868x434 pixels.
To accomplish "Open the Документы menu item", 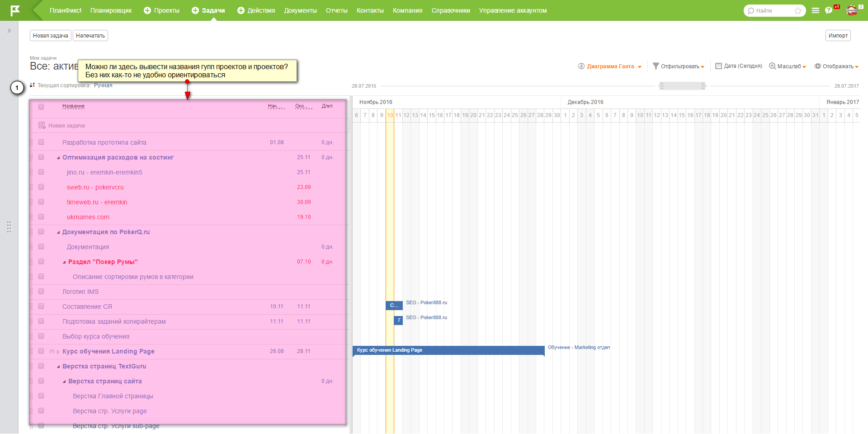I will click(x=301, y=10).
